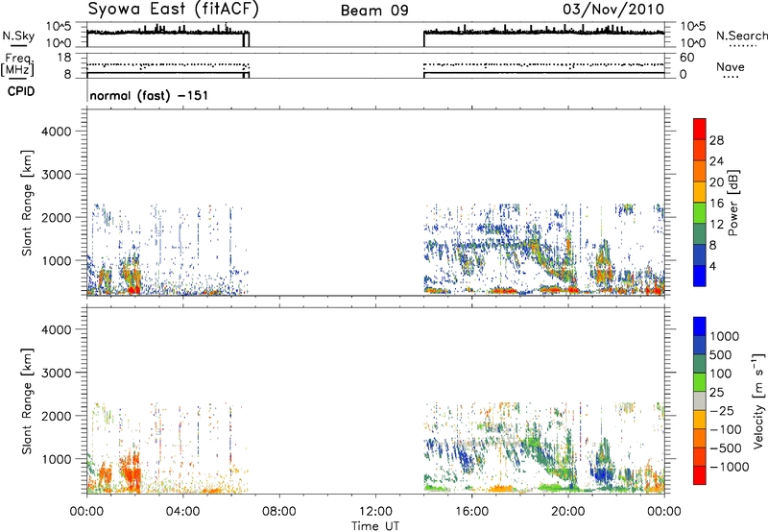Select the 'normal (fast) -151' CPID text
The image size is (768, 532).
tap(149, 95)
